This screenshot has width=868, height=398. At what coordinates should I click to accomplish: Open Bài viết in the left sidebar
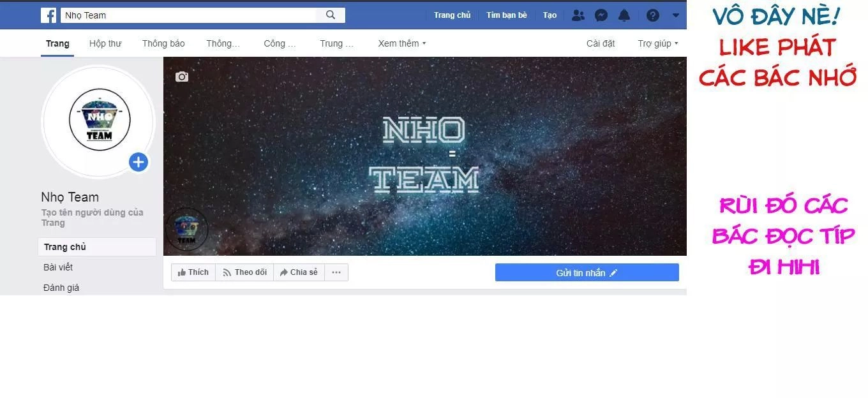[x=58, y=267]
